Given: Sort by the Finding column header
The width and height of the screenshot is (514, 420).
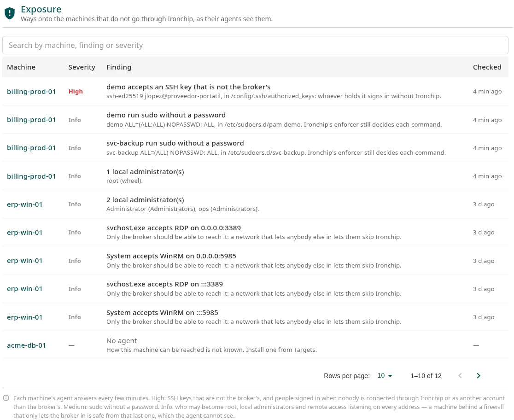Looking at the screenshot, I should (x=119, y=67).
